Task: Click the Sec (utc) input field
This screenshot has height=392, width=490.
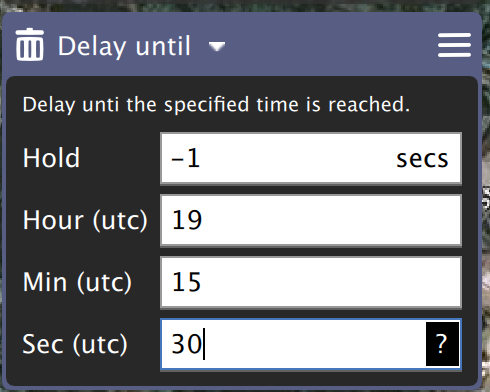Action: click(x=311, y=344)
